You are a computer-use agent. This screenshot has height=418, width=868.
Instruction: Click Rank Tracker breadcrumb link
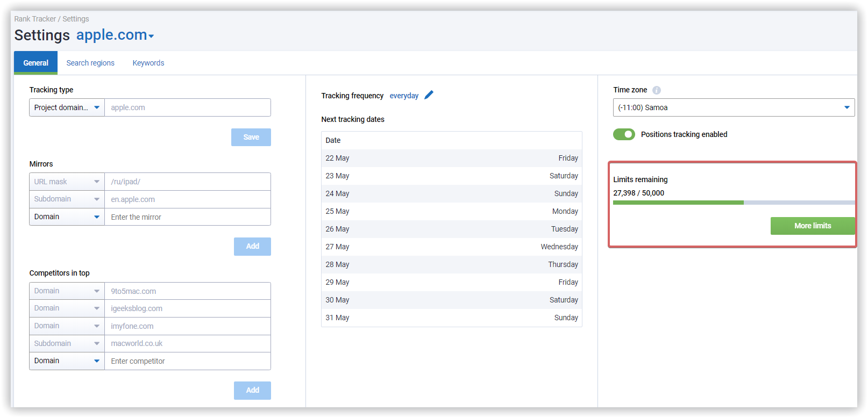coord(35,19)
